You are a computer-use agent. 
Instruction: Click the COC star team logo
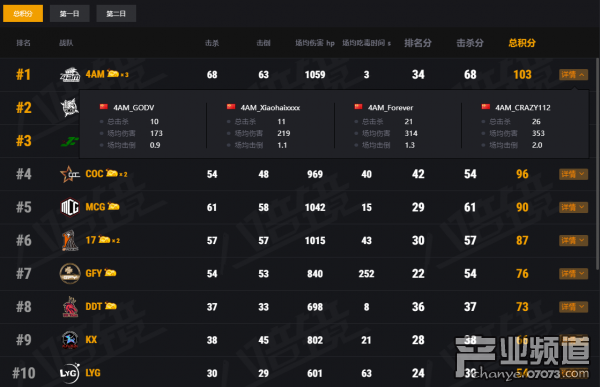coord(70,174)
